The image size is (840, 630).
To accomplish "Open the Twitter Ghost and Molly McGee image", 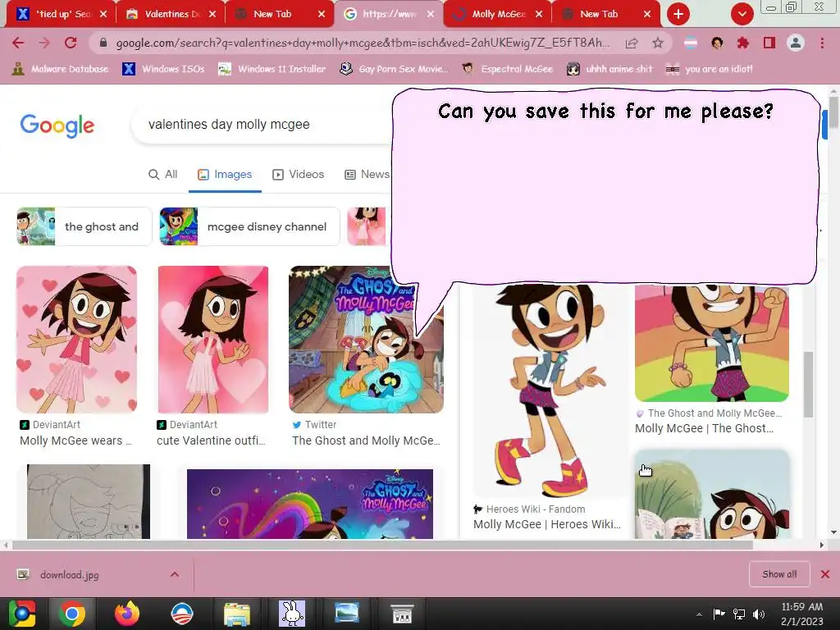I will [x=366, y=339].
